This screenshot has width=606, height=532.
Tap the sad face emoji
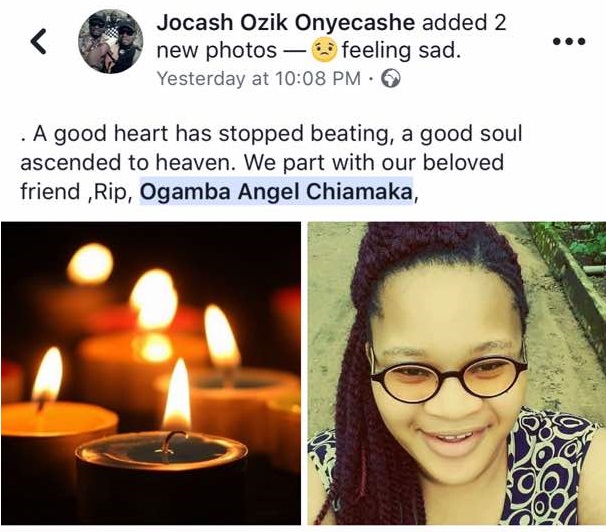pyautogui.click(x=324, y=51)
